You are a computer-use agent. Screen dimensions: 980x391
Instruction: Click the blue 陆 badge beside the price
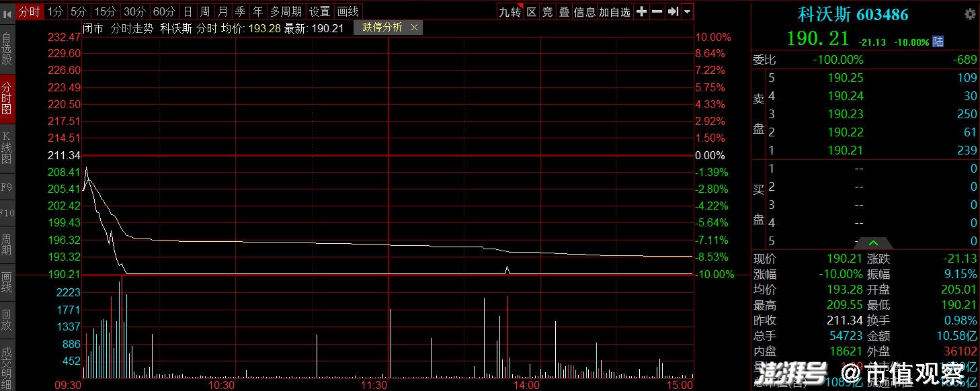[x=938, y=42]
